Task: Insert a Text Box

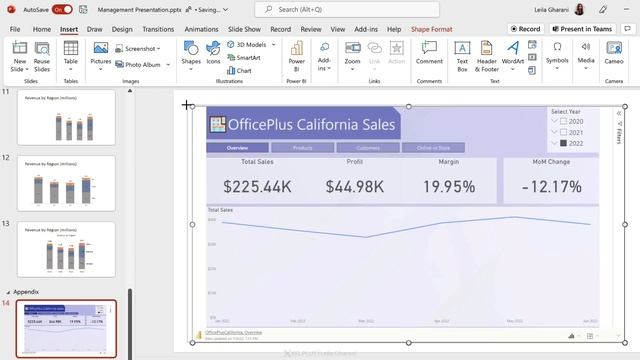Action: [x=462, y=57]
